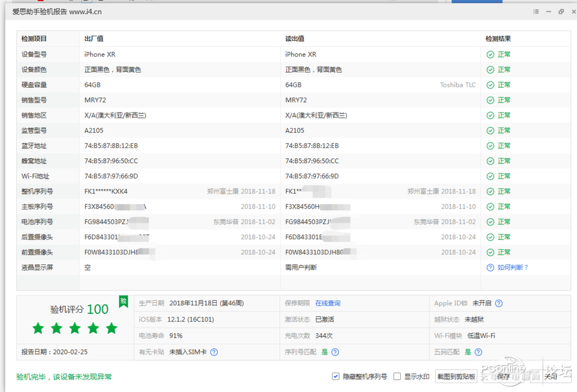Select the report date 2020-02-25

[70, 352]
